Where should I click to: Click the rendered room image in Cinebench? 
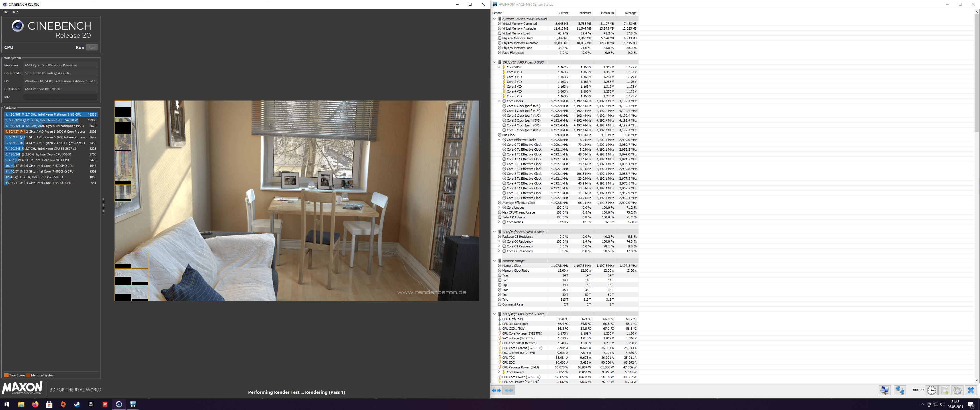(x=297, y=201)
